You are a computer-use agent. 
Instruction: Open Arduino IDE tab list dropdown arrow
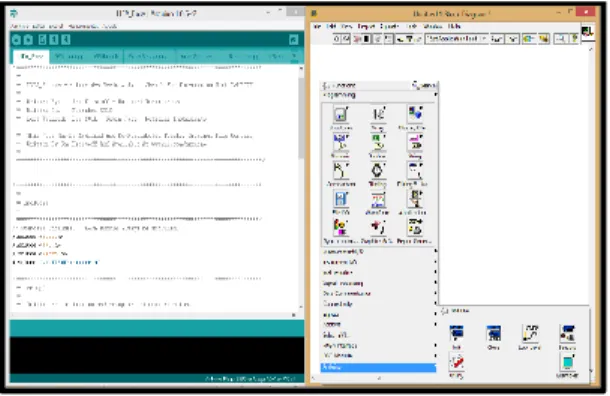click(294, 56)
